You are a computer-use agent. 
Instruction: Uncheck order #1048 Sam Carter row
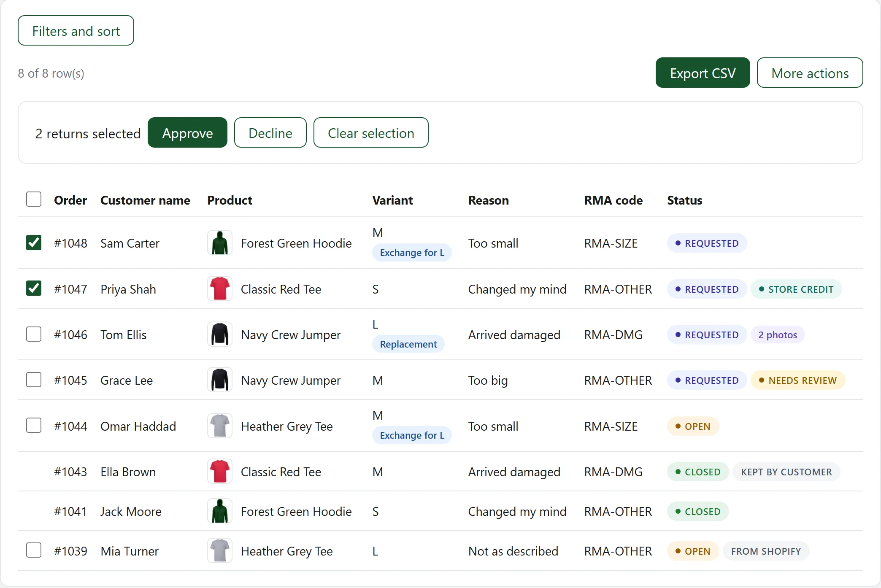click(x=34, y=243)
